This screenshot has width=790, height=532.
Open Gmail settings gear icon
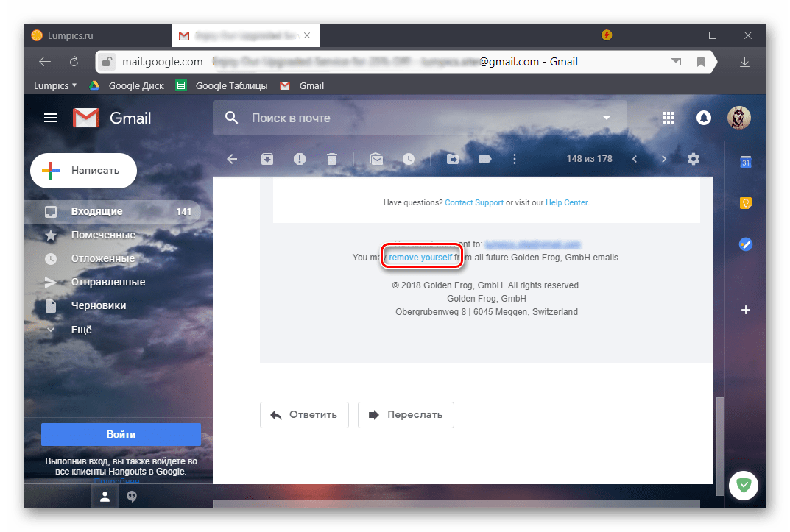[693, 159]
